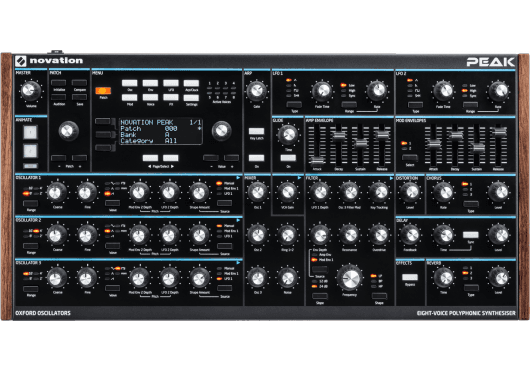Cycle LFO 2 Range button
This screenshot has height=371, width=530.
coord(471,105)
